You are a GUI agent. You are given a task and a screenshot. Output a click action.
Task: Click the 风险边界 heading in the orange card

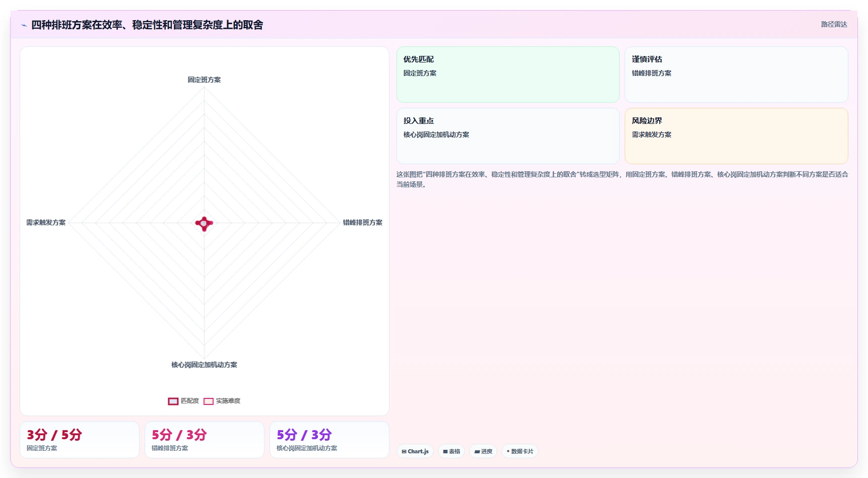point(647,120)
